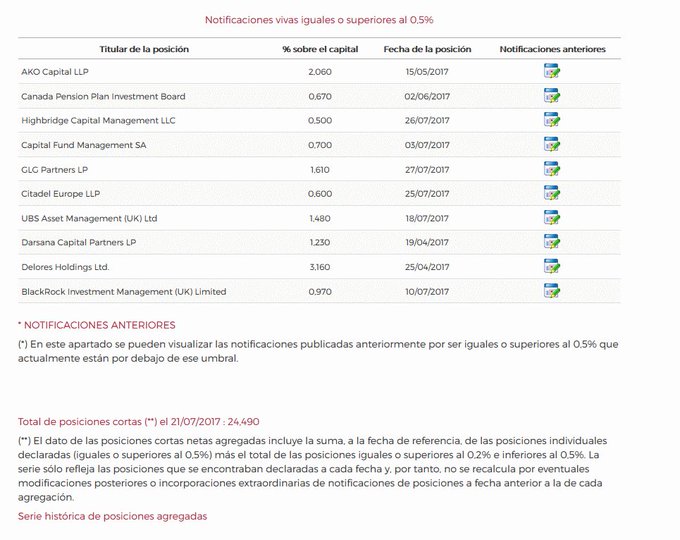Click the position date 18/07/2017
Image resolution: width=680 pixels, height=540 pixels.
point(427,218)
